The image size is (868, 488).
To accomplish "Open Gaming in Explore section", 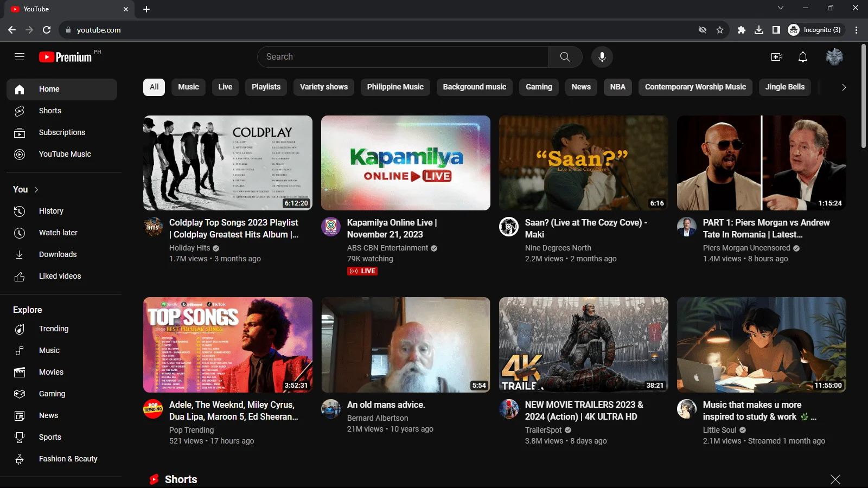I will tap(62, 394).
